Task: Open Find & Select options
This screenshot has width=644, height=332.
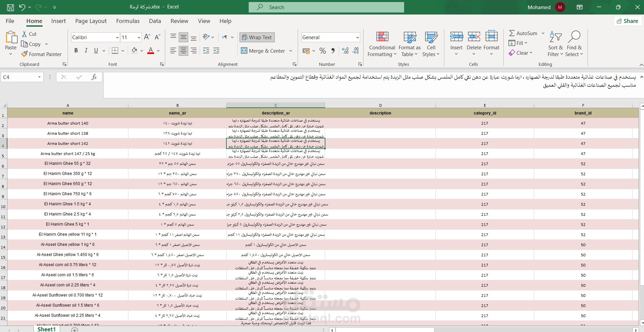Action: [574, 44]
